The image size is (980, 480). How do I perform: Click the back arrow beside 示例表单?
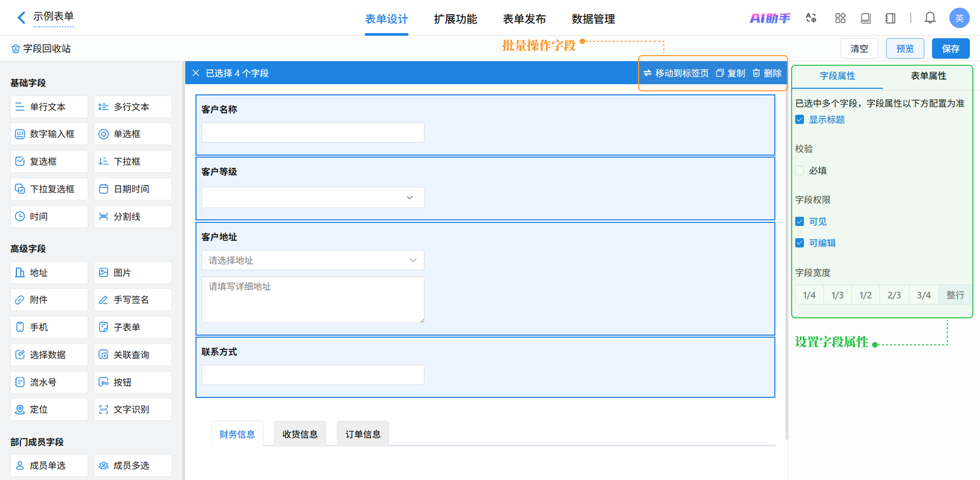pyautogui.click(x=21, y=17)
